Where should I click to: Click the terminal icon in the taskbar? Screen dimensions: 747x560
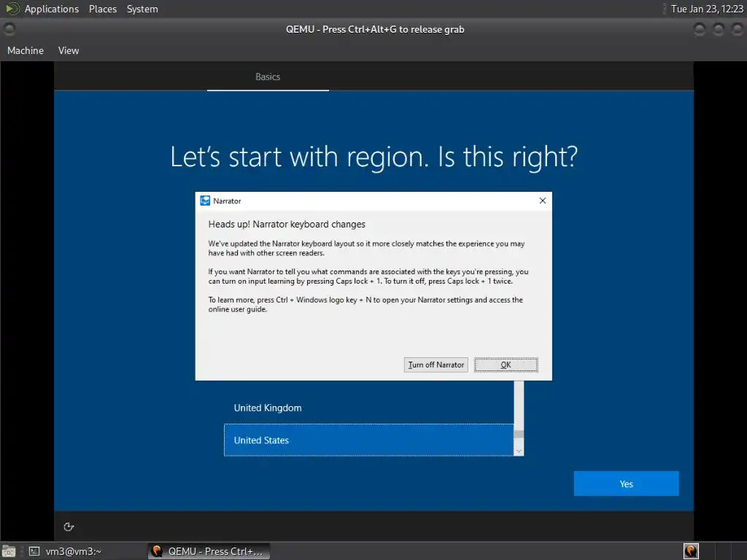point(34,551)
